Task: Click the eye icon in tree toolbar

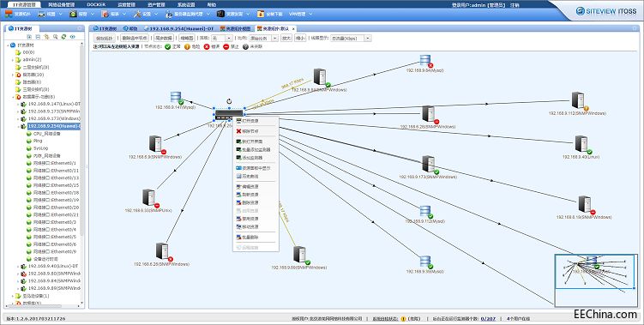Action: [x=72, y=37]
